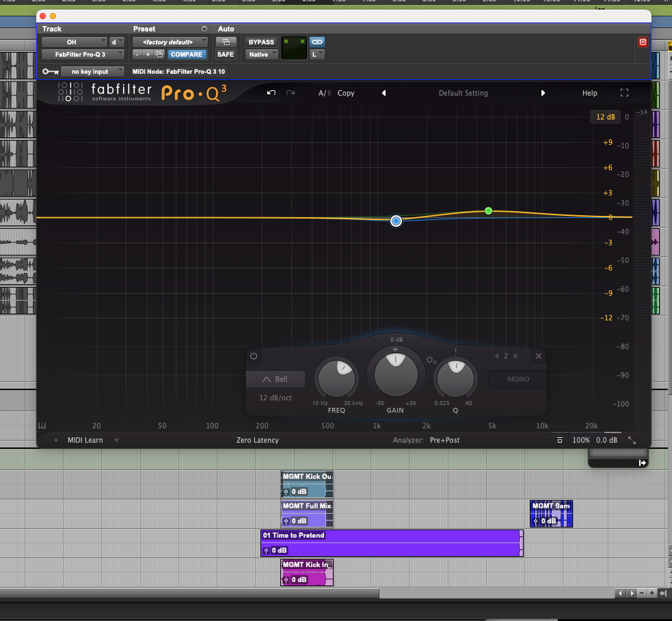Toggle the COMPARE button
This screenshot has height=621, width=672.
(187, 55)
